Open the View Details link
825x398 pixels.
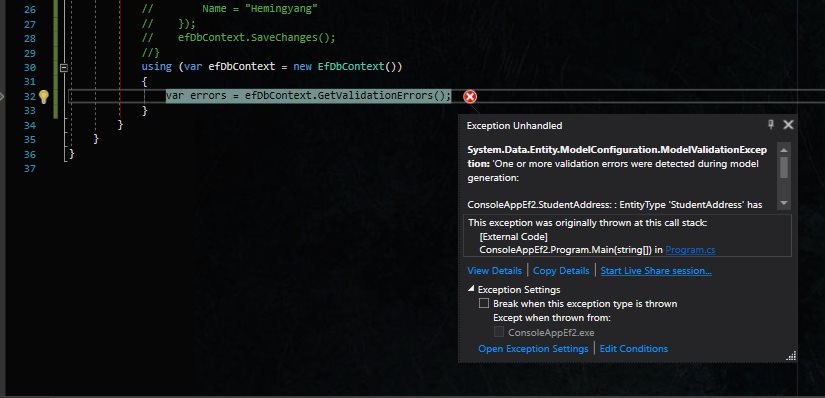click(x=495, y=271)
